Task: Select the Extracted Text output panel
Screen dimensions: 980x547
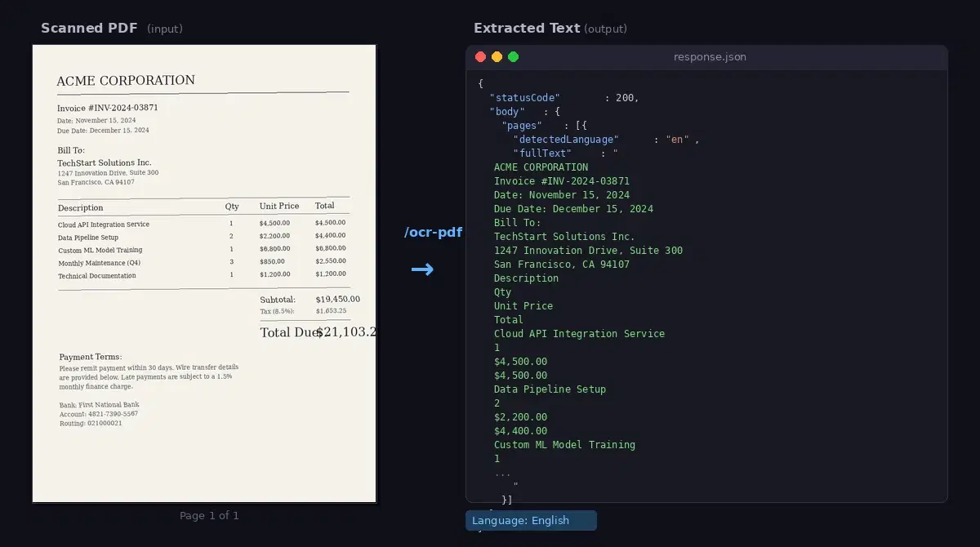Action: coord(706,278)
